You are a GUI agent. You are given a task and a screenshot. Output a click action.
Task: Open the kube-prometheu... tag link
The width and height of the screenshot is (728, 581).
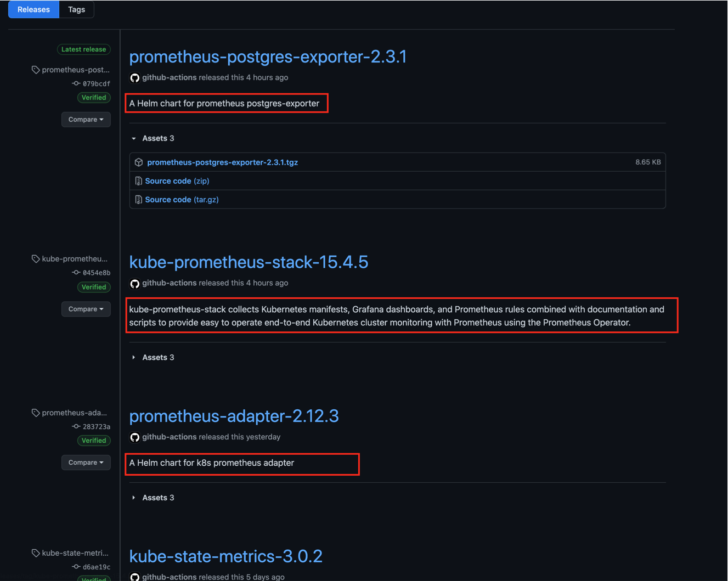click(x=75, y=259)
